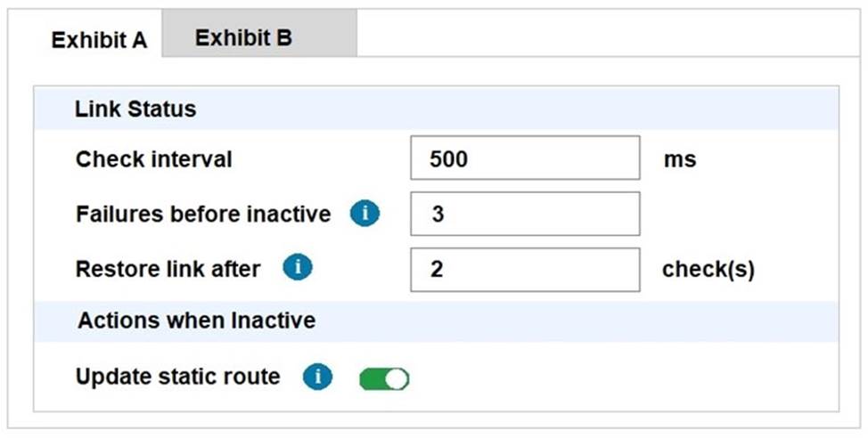Screen dimensions: 868x438
Task: Open the Update static route info icon
Action: tap(317, 377)
